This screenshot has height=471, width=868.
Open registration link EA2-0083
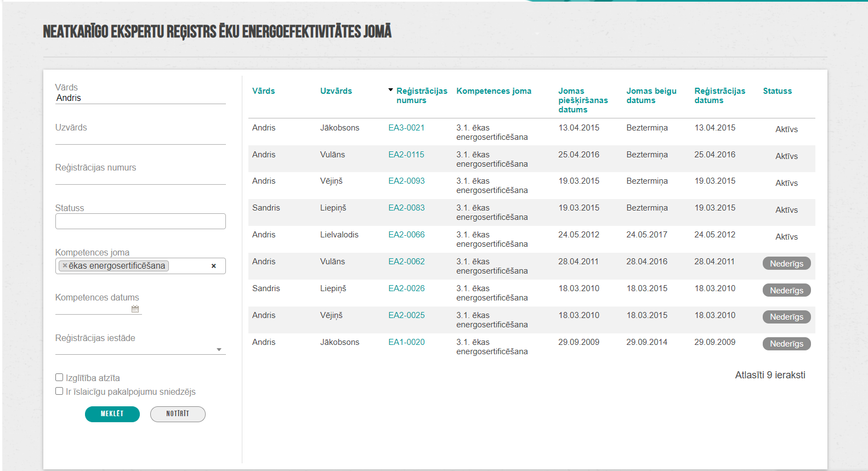tap(406, 208)
